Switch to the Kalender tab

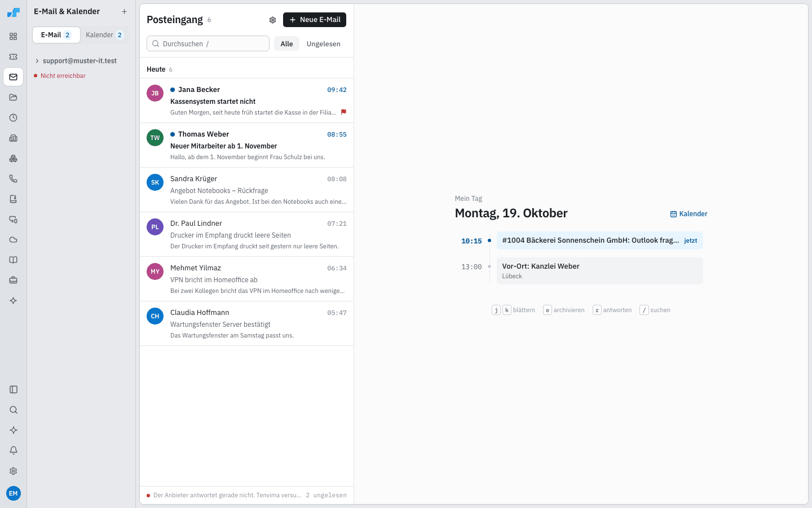pyautogui.click(x=105, y=35)
